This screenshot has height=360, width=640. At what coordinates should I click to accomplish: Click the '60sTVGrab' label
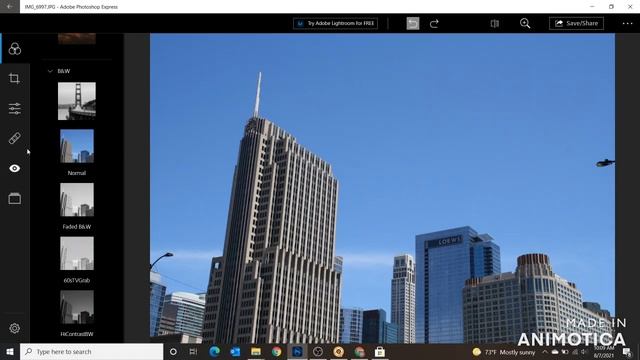coord(77,280)
